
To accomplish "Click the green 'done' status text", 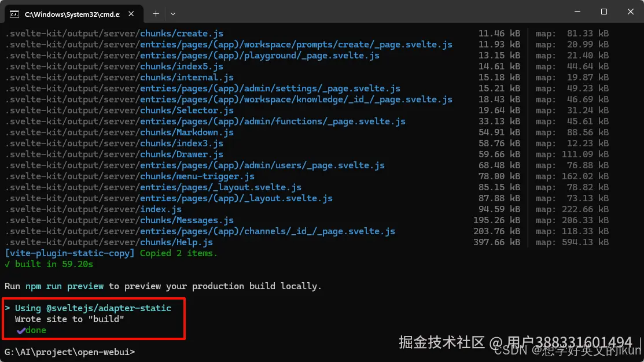I will 36,330.
